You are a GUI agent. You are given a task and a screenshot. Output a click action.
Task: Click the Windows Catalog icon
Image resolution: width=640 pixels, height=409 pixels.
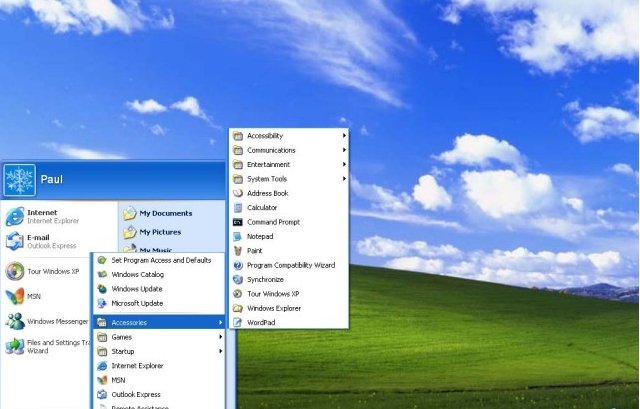[102, 274]
